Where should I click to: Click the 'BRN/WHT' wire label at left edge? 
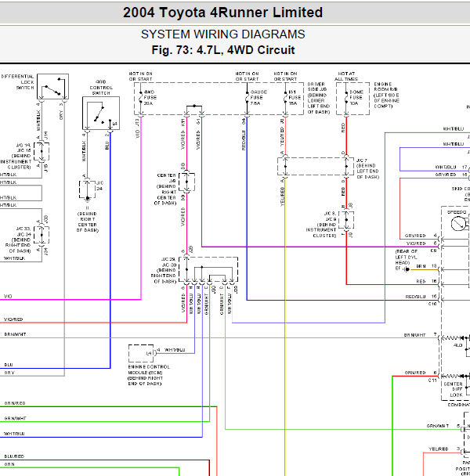(x=15, y=334)
